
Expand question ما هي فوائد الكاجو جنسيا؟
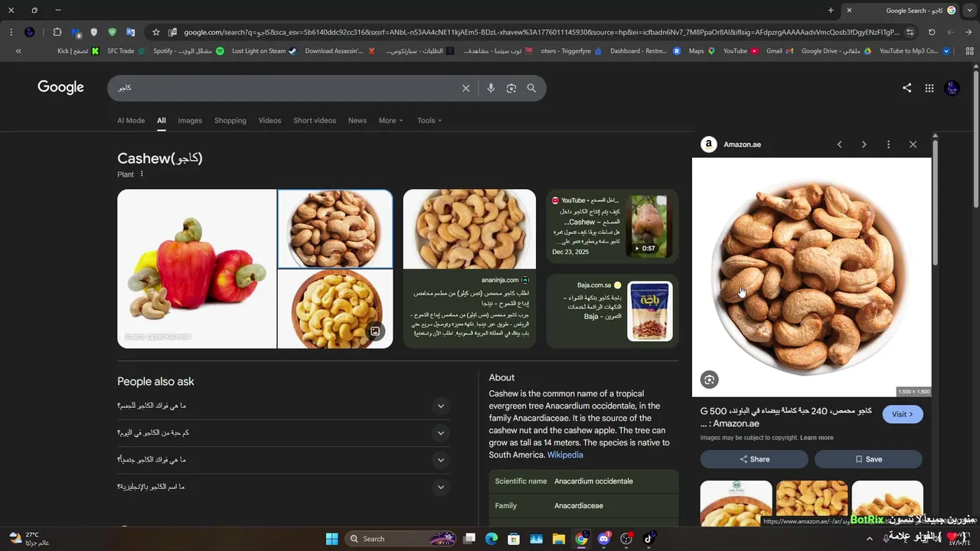click(283, 460)
